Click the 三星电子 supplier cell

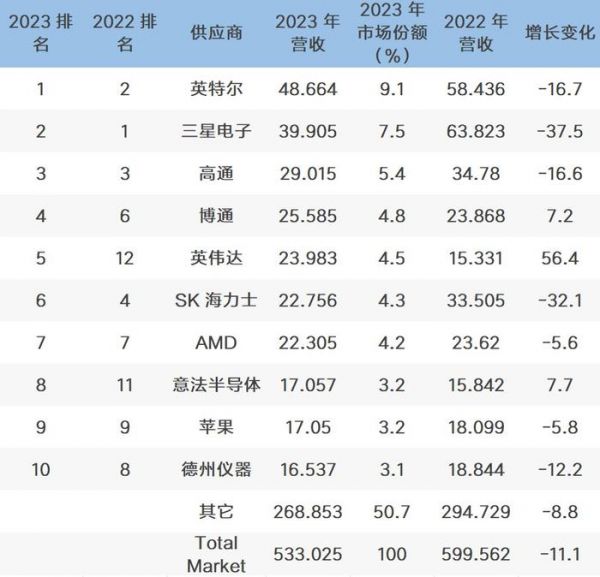point(218,131)
